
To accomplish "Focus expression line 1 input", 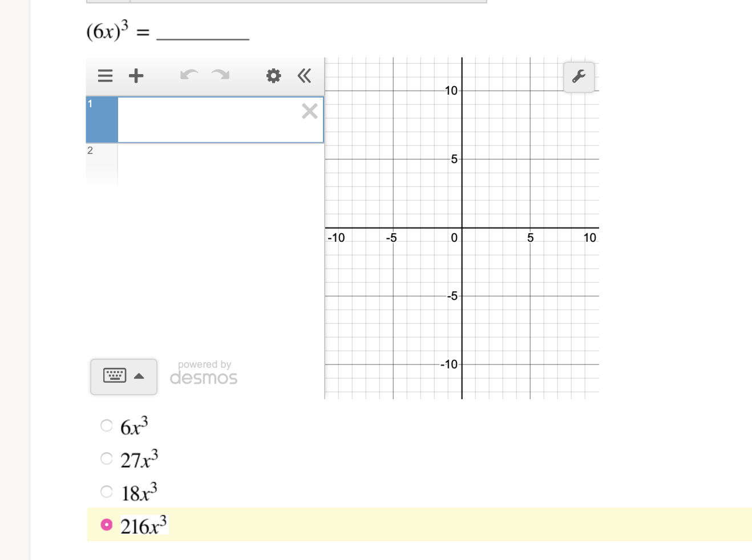I will point(220,120).
